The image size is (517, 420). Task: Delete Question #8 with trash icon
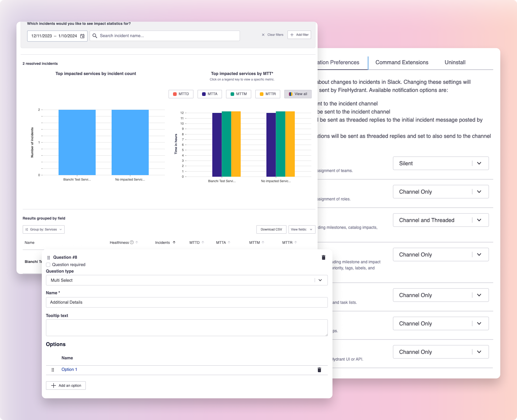coord(323,257)
